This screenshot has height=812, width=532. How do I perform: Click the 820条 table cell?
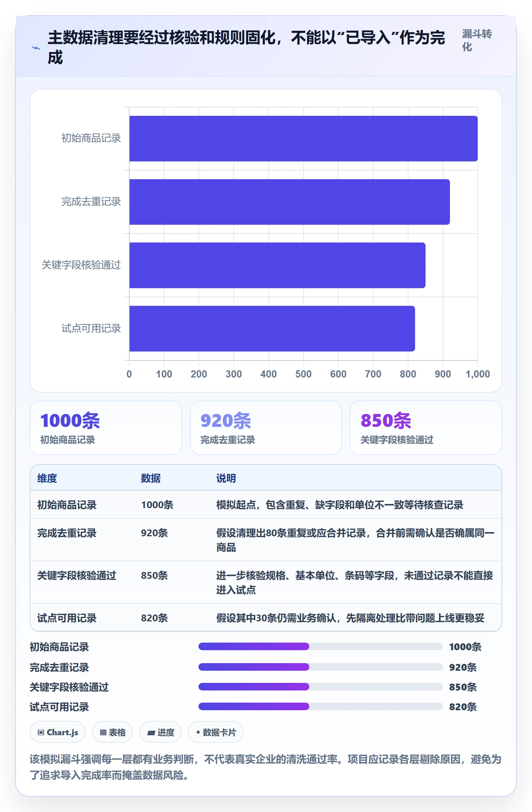155,618
